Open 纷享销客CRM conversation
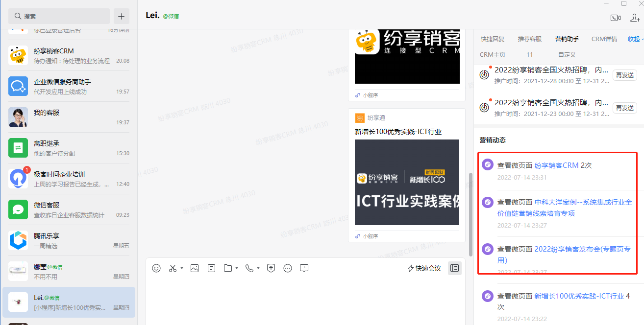The width and height of the screenshot is (644, 325). tap(69, 55)
